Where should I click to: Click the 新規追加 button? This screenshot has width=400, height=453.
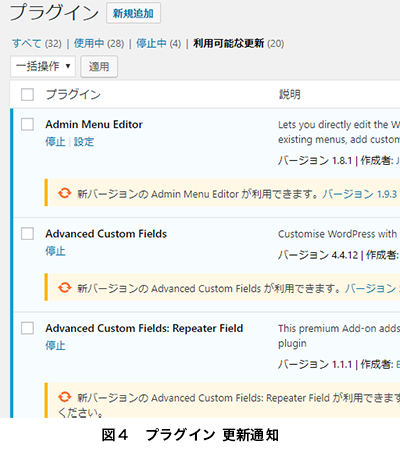(133, 13)
